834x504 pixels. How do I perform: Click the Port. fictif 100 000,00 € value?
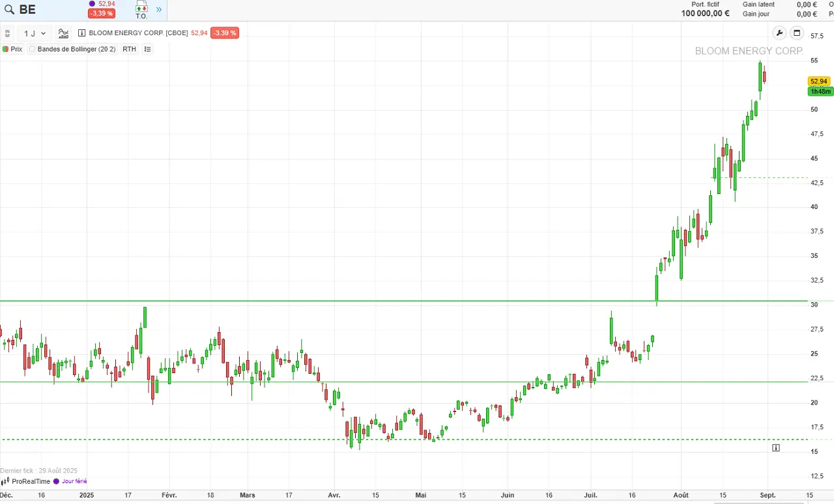(706, 13)
